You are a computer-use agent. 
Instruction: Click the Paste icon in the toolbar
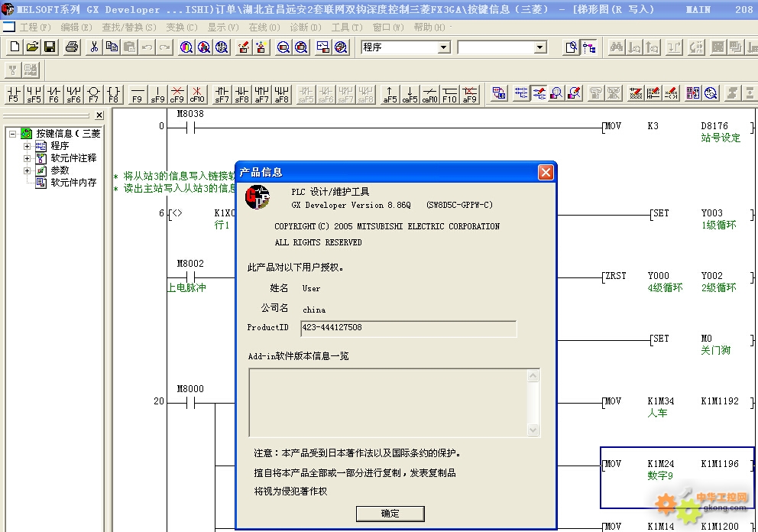pyautogui.click(x=129, y=47)
